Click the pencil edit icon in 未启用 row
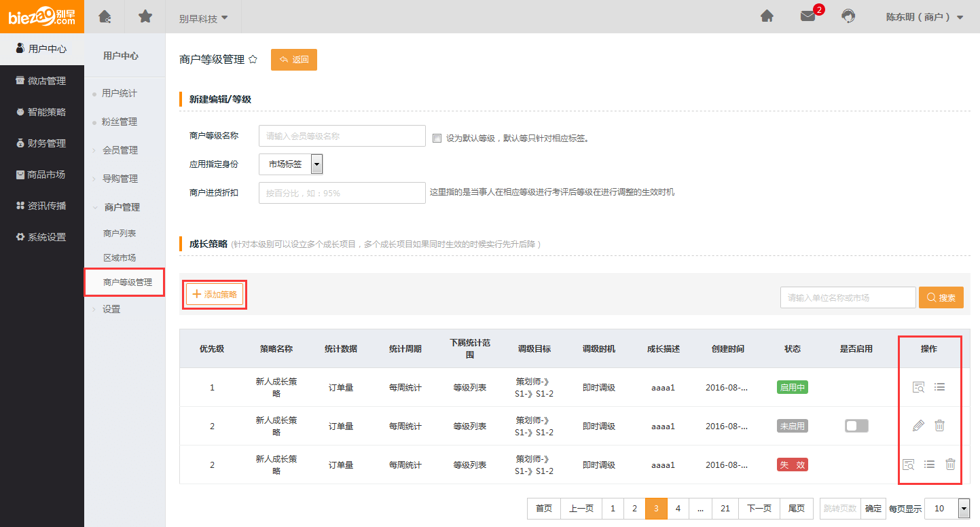The width and height of the screenshot is (980, 527). [918, 426]
